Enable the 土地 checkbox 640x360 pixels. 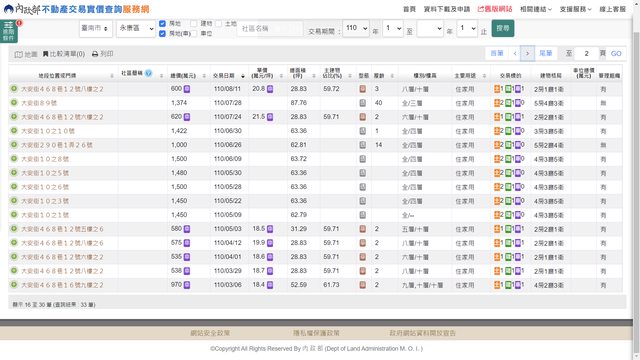218,24
